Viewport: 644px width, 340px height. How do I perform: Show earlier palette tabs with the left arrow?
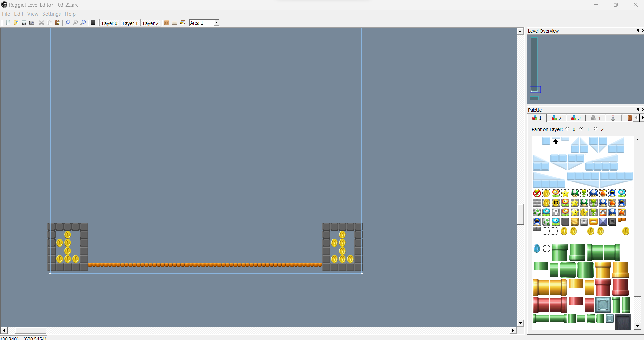(636, 118)
